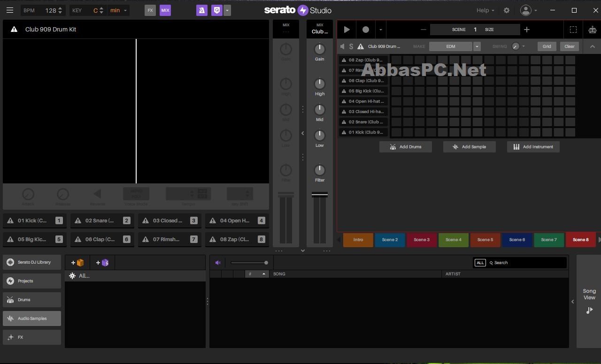Select the 05 Big Kick drum row

coord(363,91)
